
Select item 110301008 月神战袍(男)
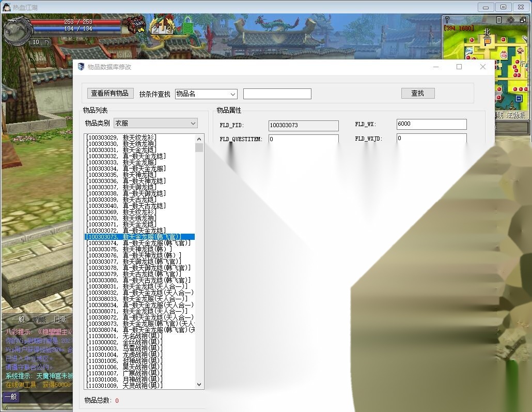point(140,379)
